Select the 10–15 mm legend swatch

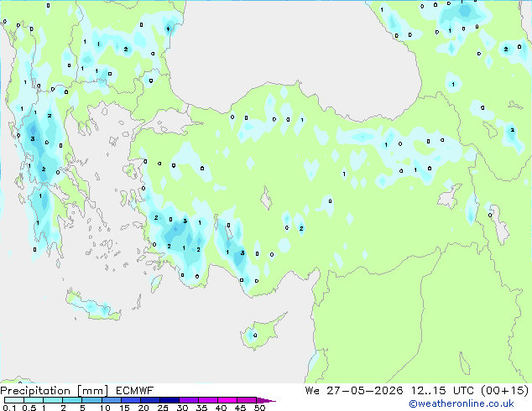pos(111,400)
